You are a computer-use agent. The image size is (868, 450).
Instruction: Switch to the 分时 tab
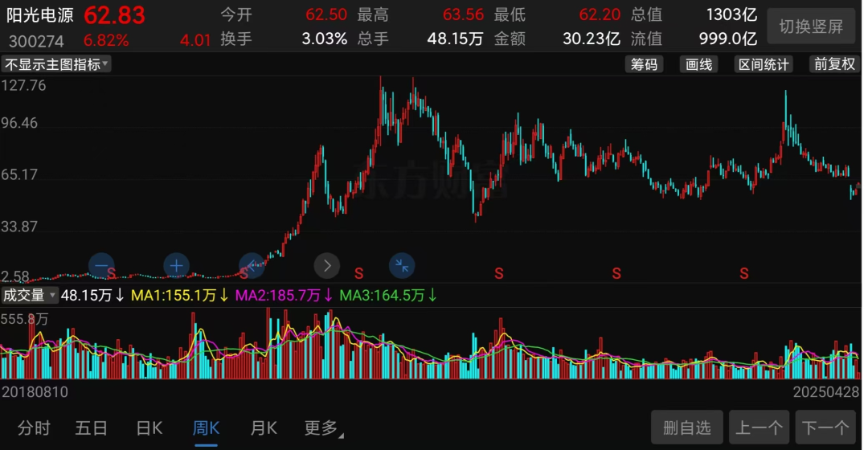[x=35, y=428]
